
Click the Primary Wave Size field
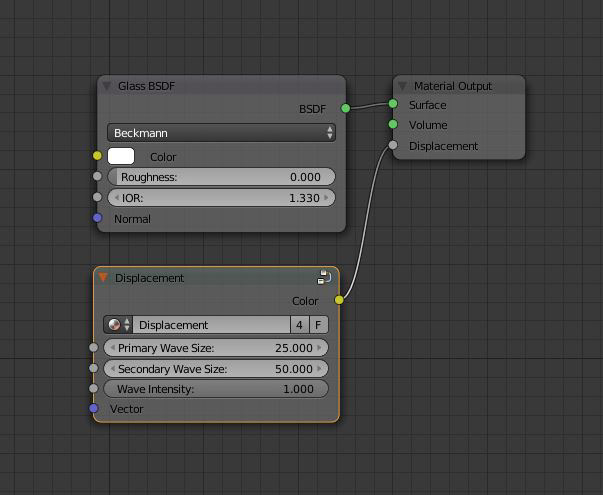pos(216,348)
